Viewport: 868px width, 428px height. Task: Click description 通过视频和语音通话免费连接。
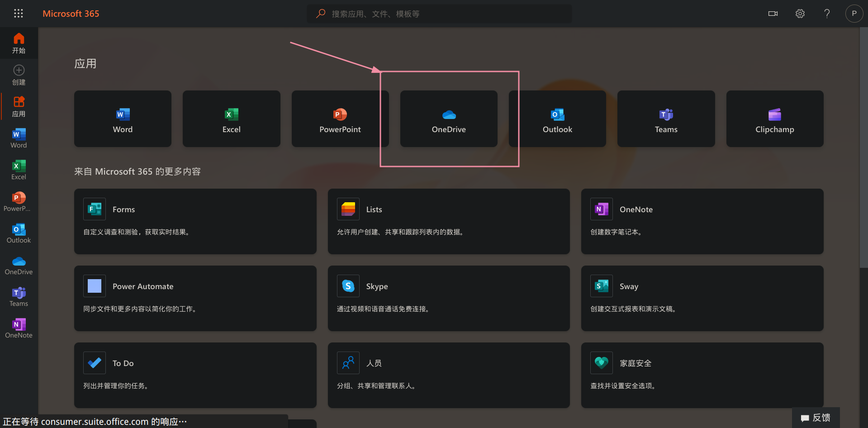coord(384,309)
